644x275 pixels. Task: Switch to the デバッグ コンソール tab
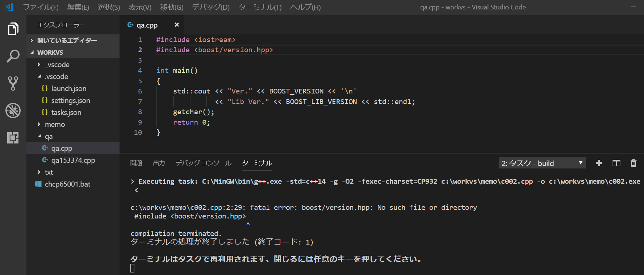pyautogui.click(x=204, y=163)
